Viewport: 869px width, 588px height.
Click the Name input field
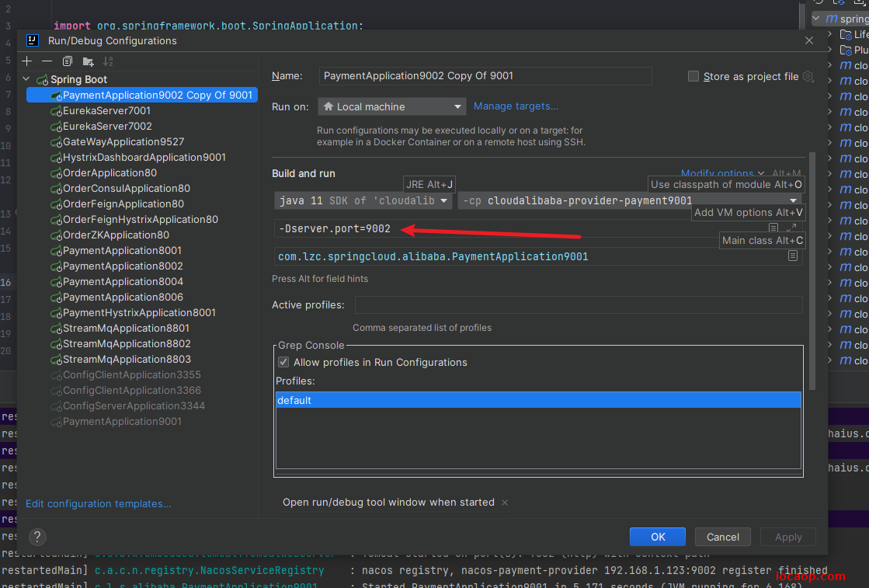(485, 76)
